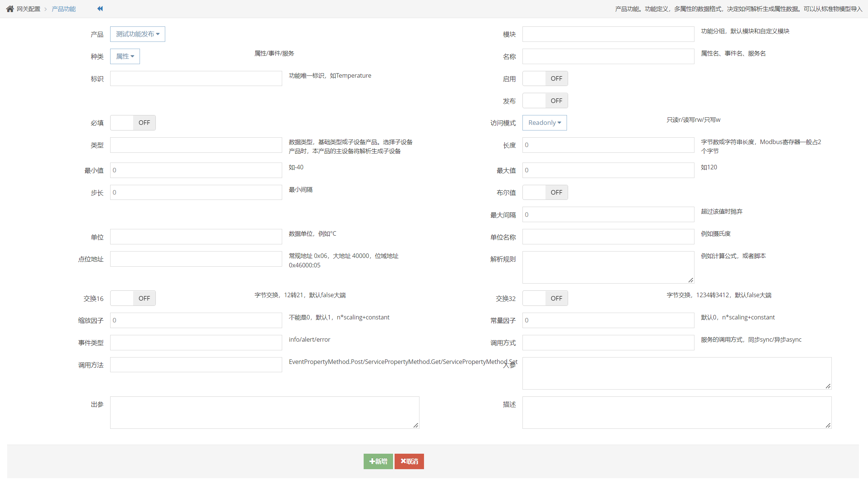The width and height of the screenshot is (868, 485).
Task: Toggle the 发布 switch
Action: point(545,101)
